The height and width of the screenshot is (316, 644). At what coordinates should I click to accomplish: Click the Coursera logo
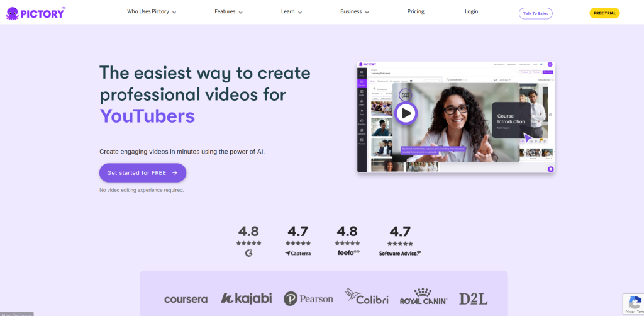tap(186, 299)
